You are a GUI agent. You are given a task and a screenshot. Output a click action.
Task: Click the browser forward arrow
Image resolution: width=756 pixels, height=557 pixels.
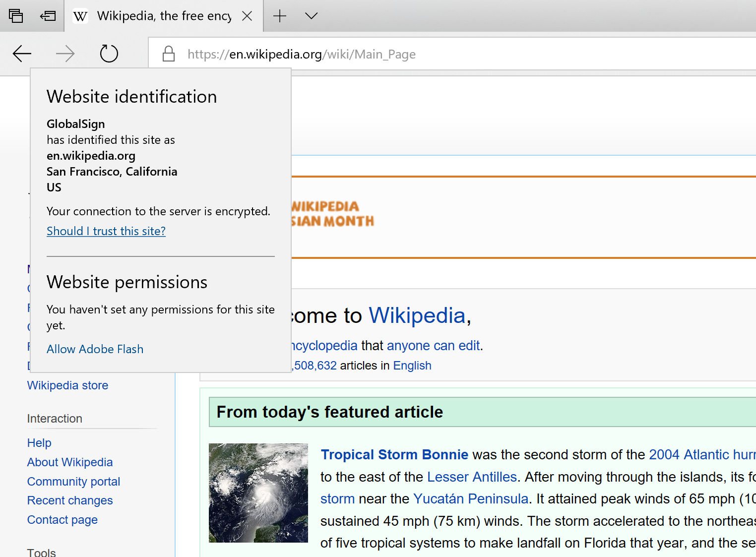pyautogui.click(x=65, y=54)
